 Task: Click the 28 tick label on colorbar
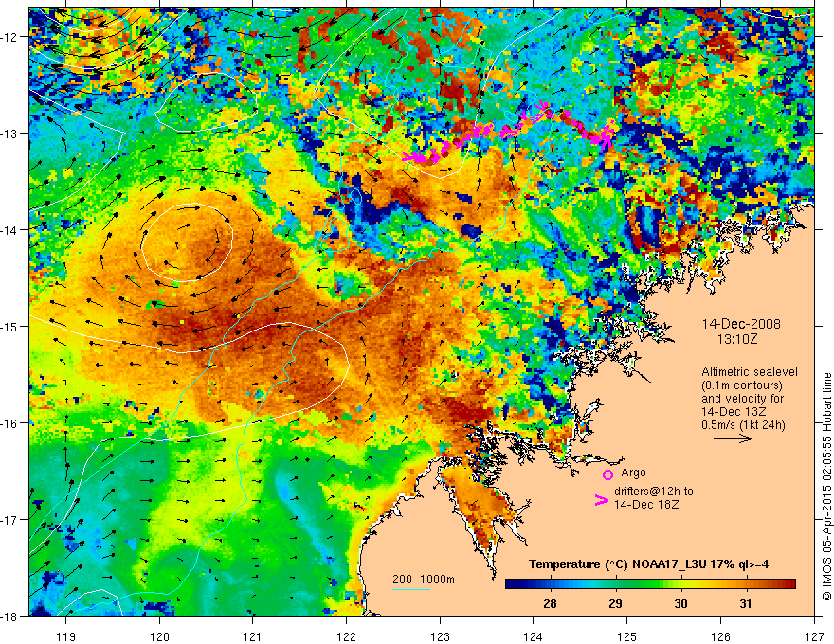pos(550,604)
